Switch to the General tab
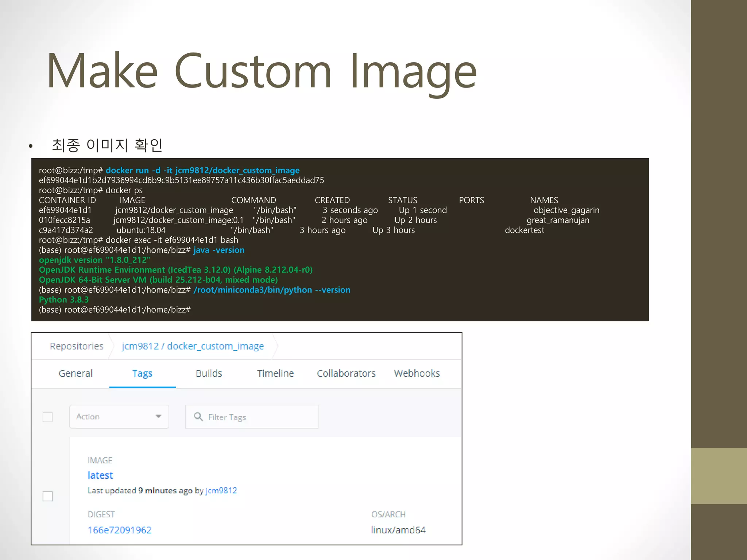Image resolution: width=747 pixels, height=560 pixels. click(x=76, y=373)
